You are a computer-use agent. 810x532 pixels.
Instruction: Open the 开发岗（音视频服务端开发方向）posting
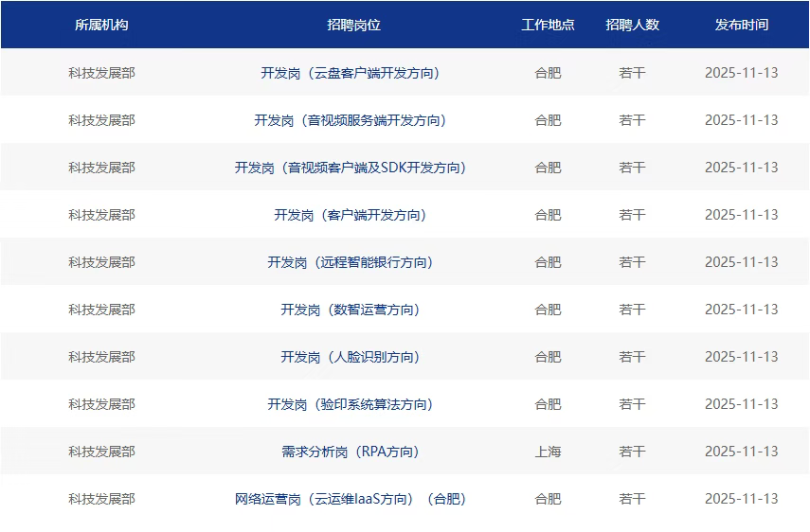[x=350, y=120]
